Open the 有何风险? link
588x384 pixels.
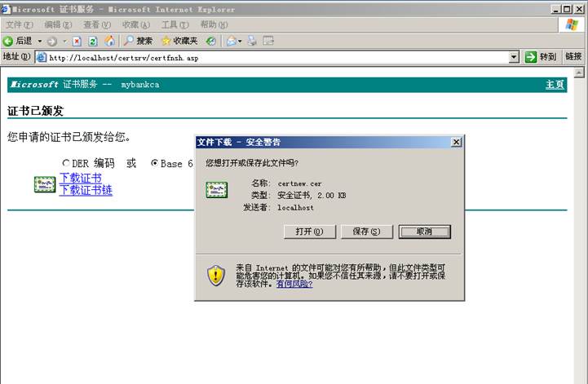tap(294, 284)
